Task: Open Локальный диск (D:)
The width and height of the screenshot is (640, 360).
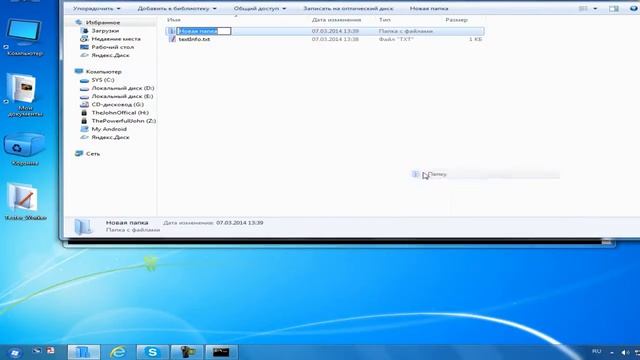Action: point(122,88)
